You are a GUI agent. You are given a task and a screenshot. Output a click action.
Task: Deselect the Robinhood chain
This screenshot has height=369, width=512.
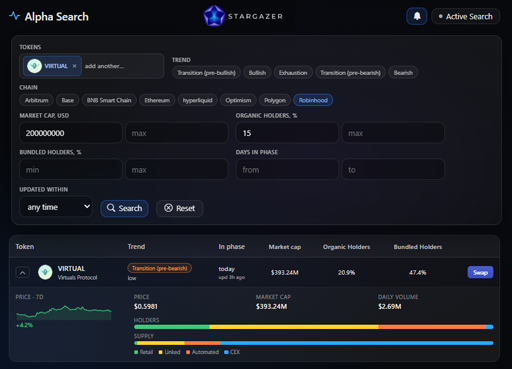[313, 100]
